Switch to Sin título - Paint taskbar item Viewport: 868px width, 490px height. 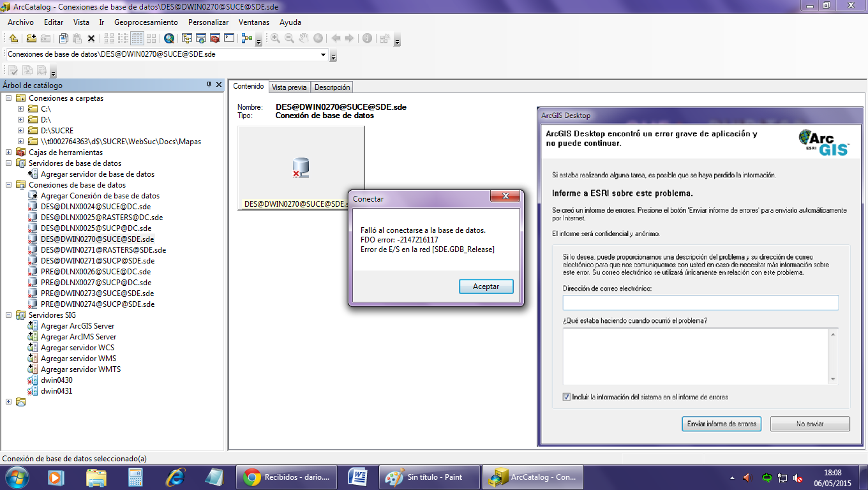pyautogui.click(x=428, y=477)
